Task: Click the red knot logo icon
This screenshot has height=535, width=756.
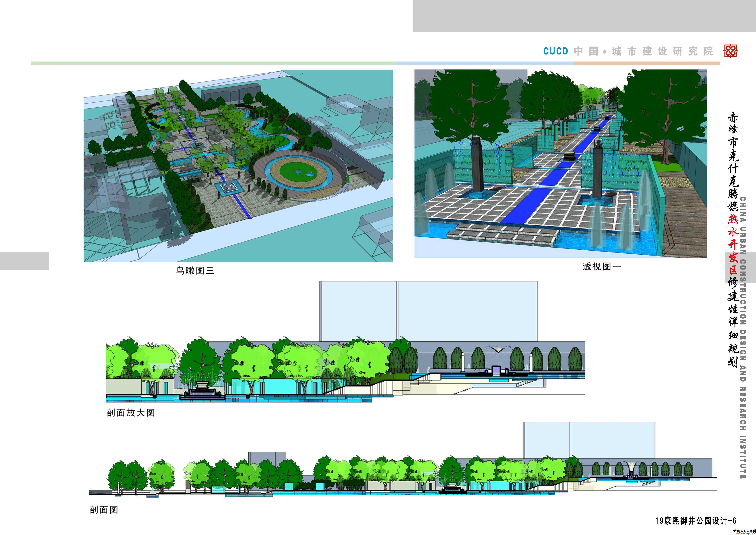Action: tap(730, 51)
